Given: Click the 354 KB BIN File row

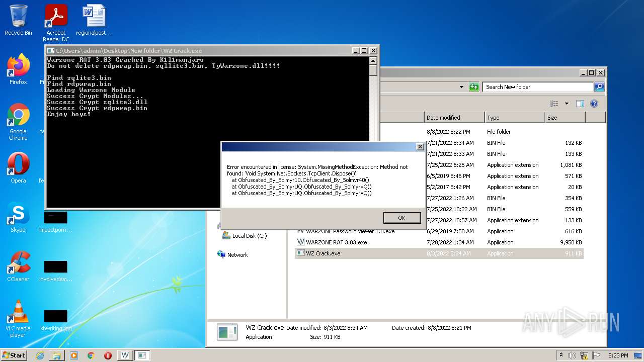Looking at the screenshot, I should [x=504, y=198].
